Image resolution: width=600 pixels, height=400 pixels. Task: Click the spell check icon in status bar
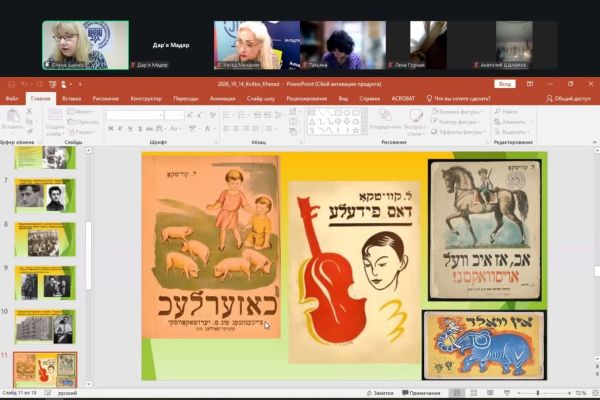[x=48, y=393]
